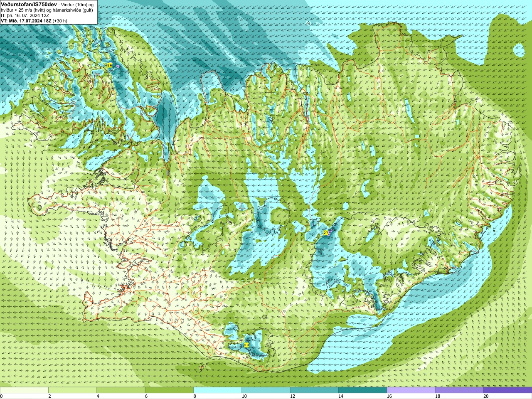Viewport: 532px width, 399px height.
Task: Click the legend scale label '18'
Action: 438,396
